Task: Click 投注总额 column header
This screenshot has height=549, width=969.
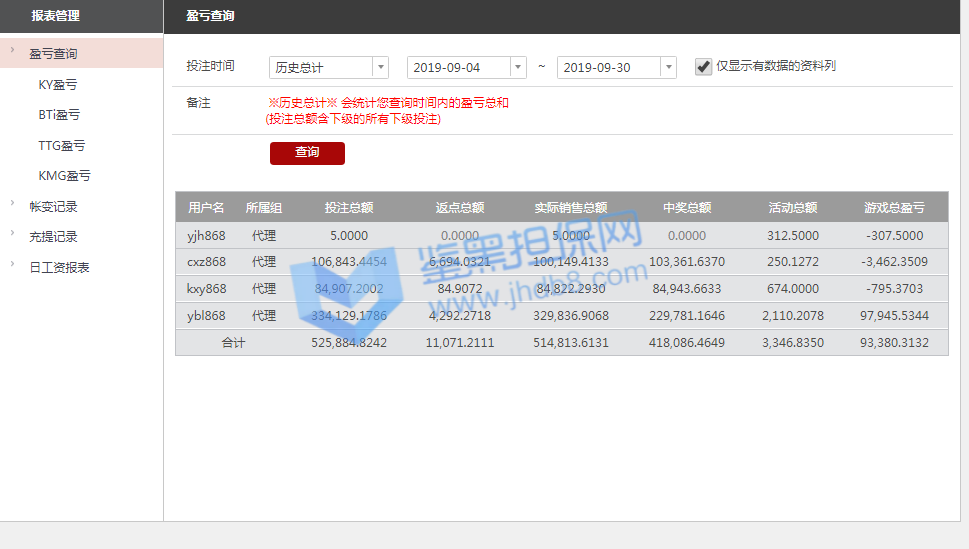Action: [x=349, y=208]
